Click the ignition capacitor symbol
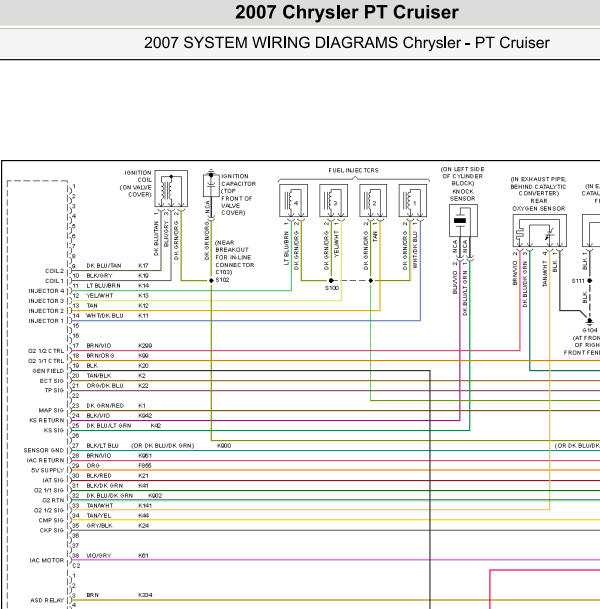 211,185
